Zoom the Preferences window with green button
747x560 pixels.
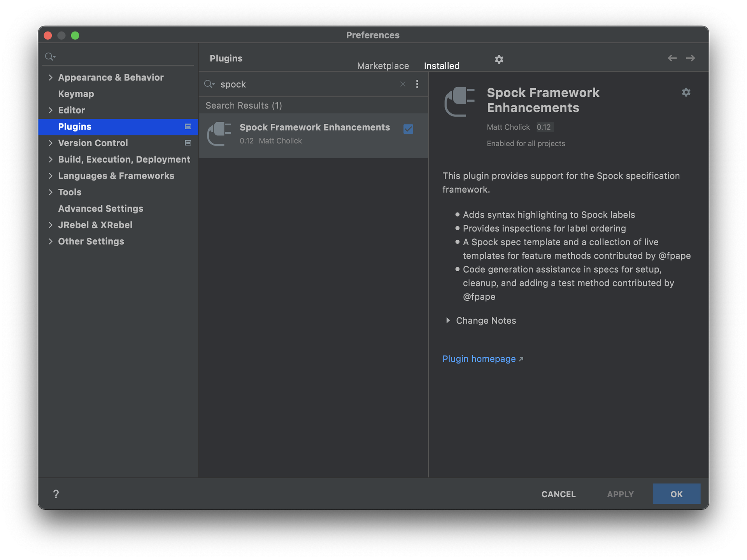coord(75,35)
